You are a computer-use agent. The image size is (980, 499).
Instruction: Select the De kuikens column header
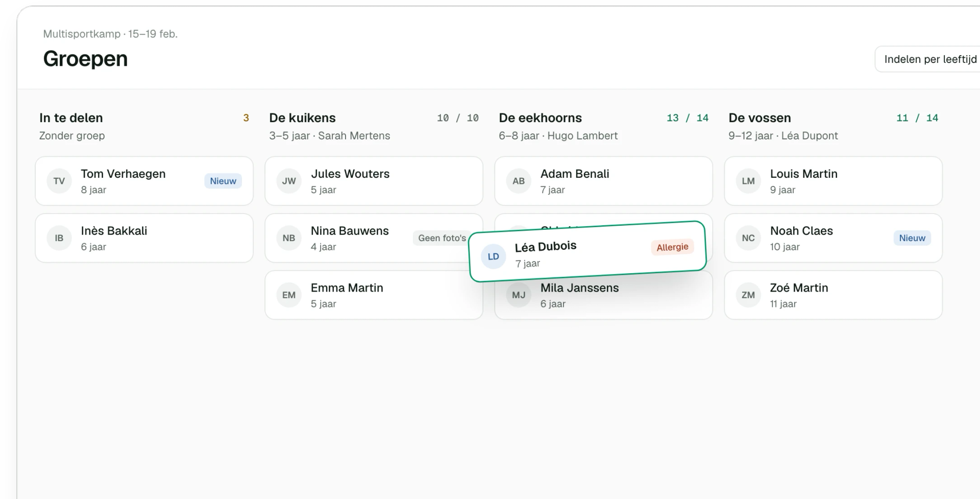pos(303,118)
